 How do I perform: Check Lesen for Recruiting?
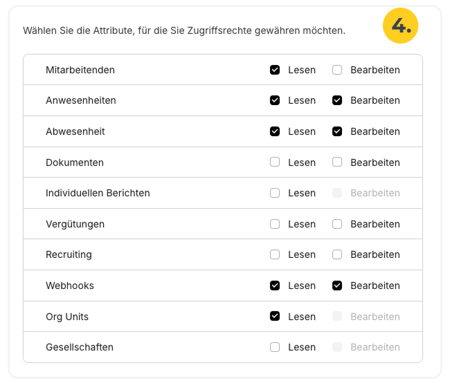pos(275,255)
